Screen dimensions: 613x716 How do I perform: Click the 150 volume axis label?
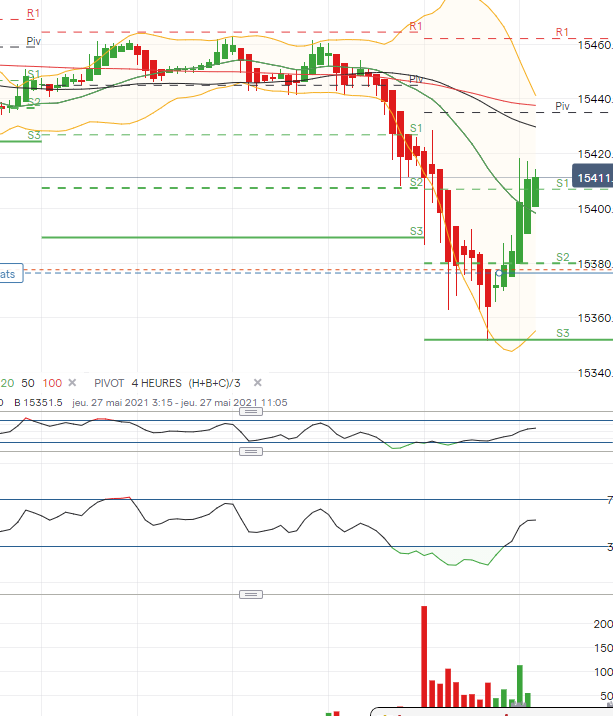pyautogui.click(x=603, y=648)
